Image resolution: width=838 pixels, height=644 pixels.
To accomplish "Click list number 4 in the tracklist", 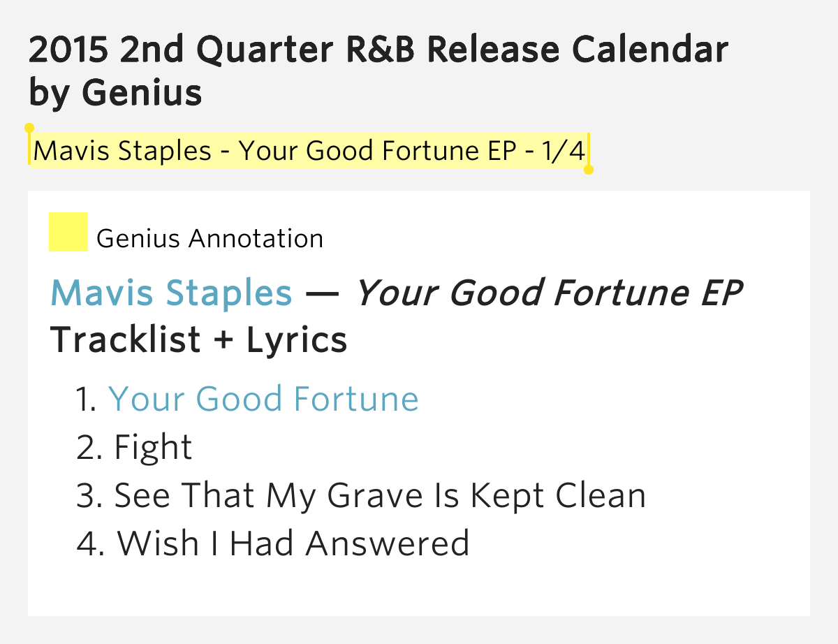I will point(90,543).
